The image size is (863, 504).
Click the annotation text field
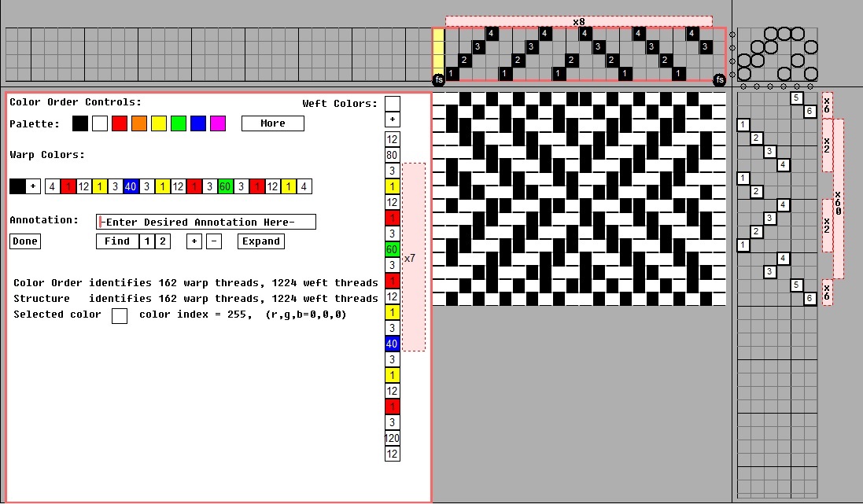coord(206,222)
